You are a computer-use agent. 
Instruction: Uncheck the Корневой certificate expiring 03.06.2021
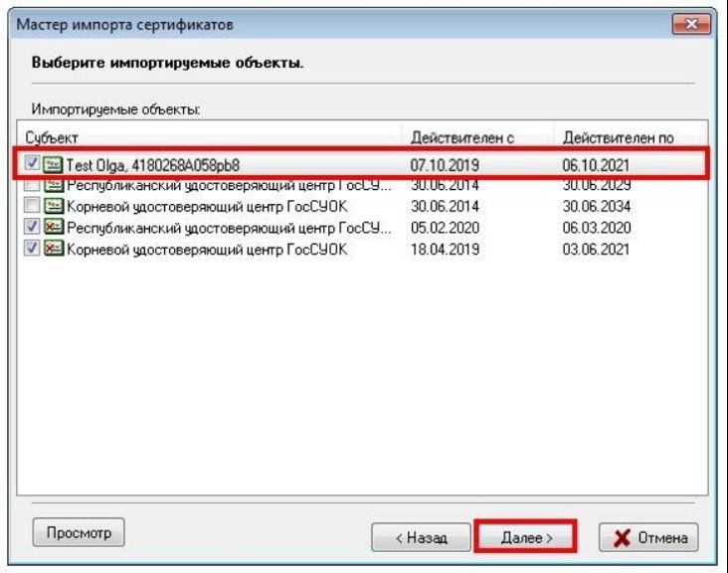tap(33, 249)
